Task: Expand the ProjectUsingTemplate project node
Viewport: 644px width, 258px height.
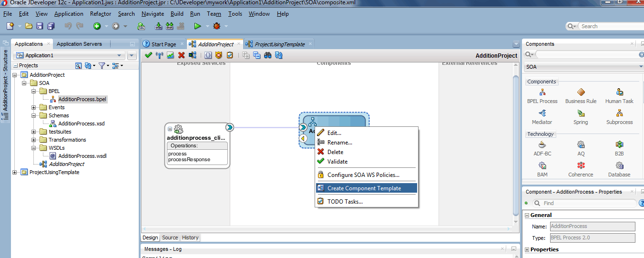Action: pos(15,172)
